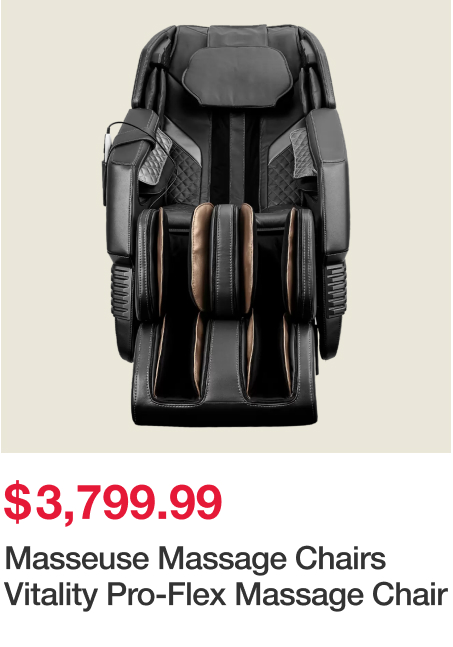Select Vitality Pro-Flex Massage Chair title
The height and width of the screenshot is (647, 453).
pyautogui.click(x=226, y=595)
